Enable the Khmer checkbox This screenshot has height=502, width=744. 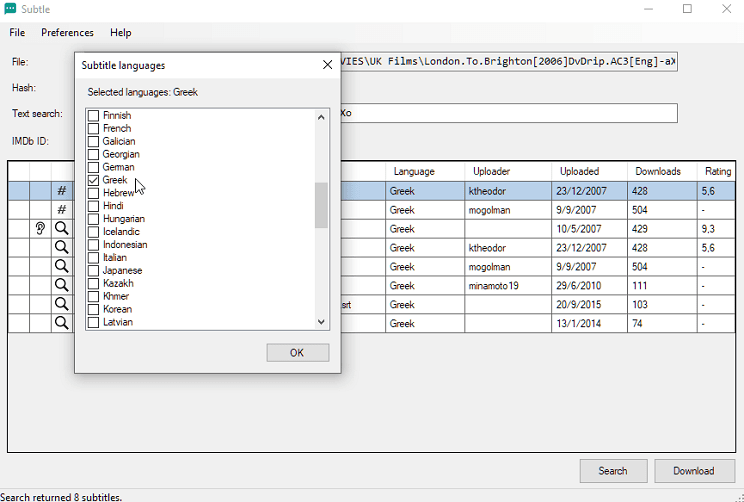93,296
